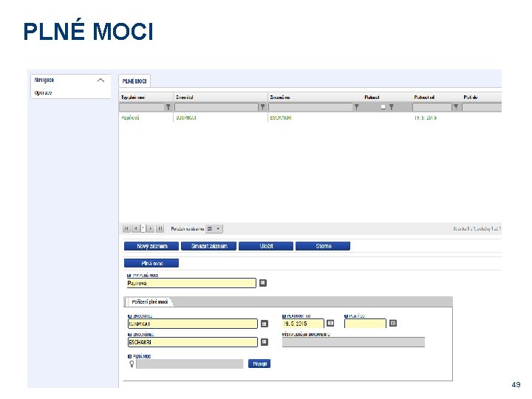Click the Typ plné moci field with Papírová

(191, 283)
